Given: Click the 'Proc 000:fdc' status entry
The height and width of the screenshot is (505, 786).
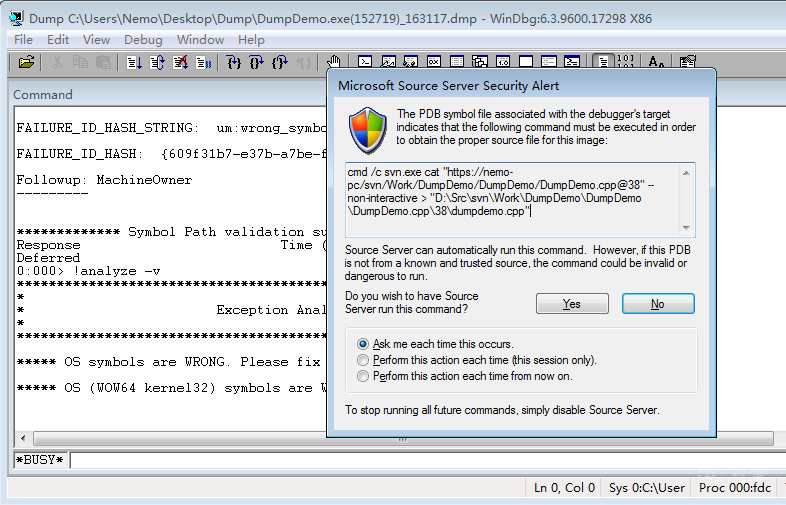Looking at the screenshot, I should coord(734,487).
